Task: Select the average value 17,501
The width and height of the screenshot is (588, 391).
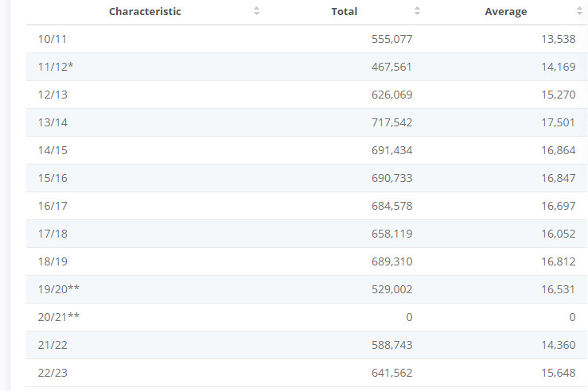Action: click(555, 122)
